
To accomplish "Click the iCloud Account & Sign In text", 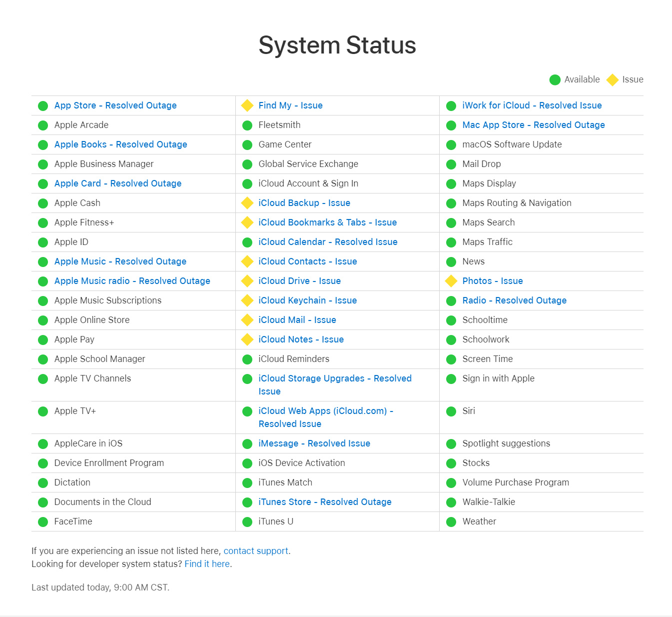I will tap(308, 183).
